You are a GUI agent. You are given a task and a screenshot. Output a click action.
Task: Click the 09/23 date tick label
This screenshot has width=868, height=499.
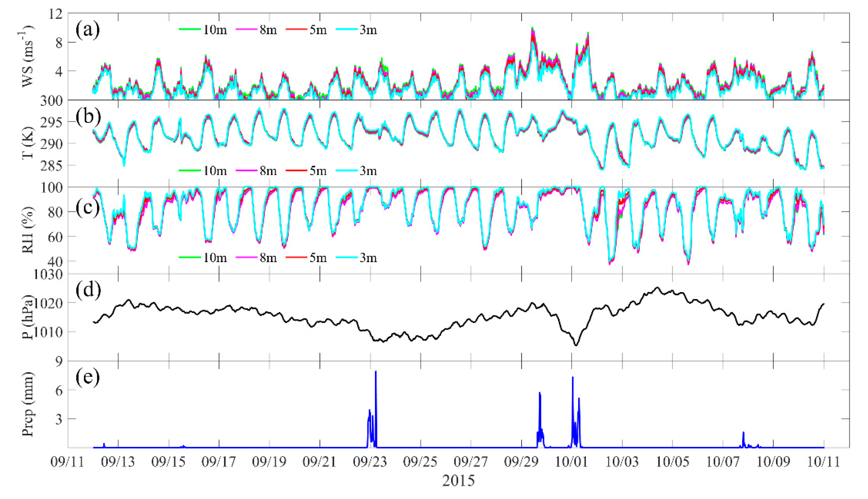click(x=370, y=462)
